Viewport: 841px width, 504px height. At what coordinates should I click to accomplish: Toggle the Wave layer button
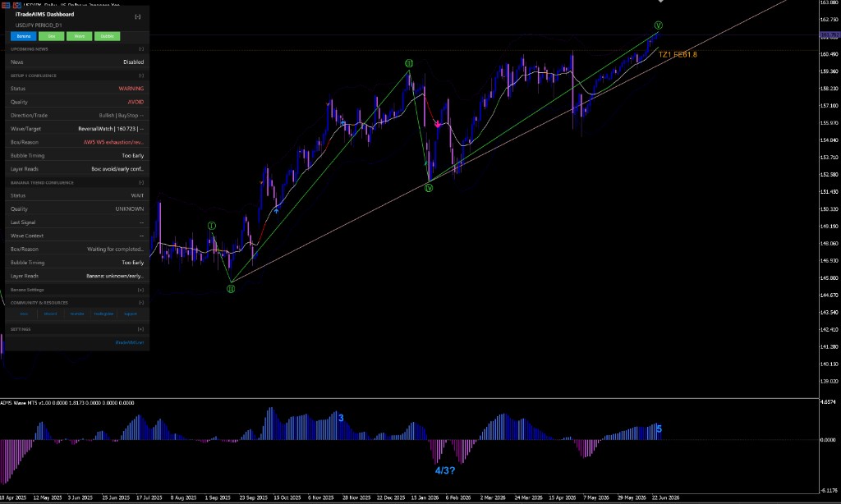coord(80,36)
